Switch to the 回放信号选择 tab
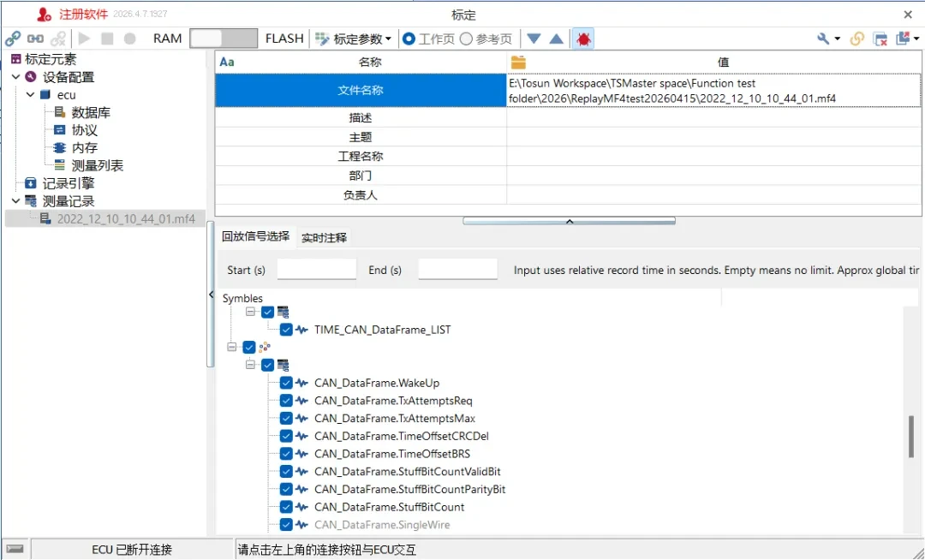The width and height of the screenshot is (925, 560). tap(255, 236)
